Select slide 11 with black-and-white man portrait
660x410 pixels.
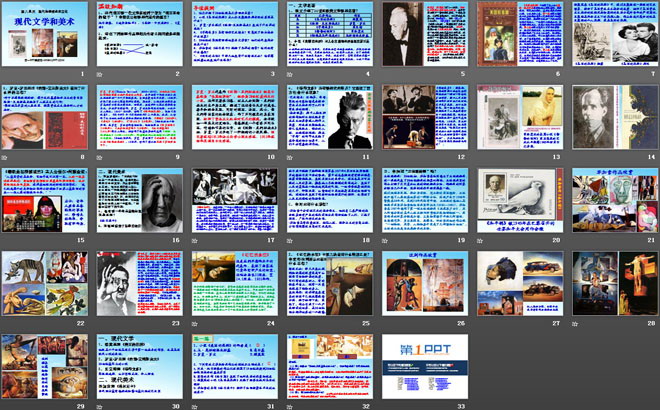point(330,117)
